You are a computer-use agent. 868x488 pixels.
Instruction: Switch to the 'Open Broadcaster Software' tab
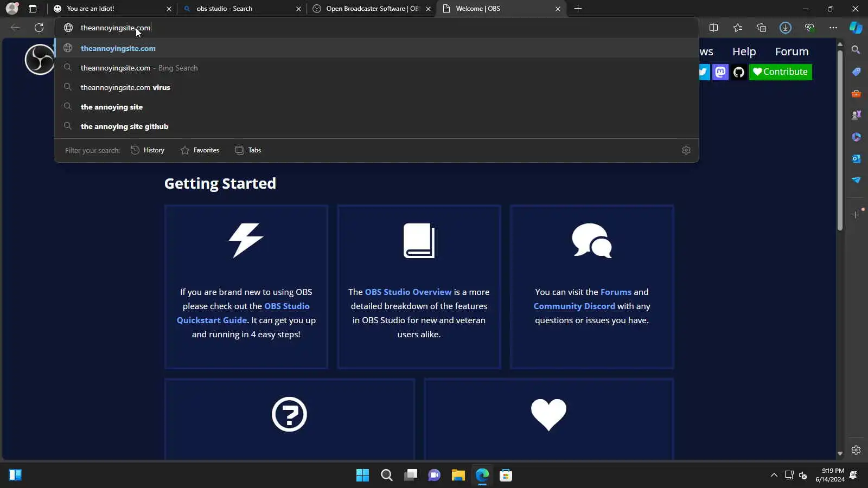371,9
